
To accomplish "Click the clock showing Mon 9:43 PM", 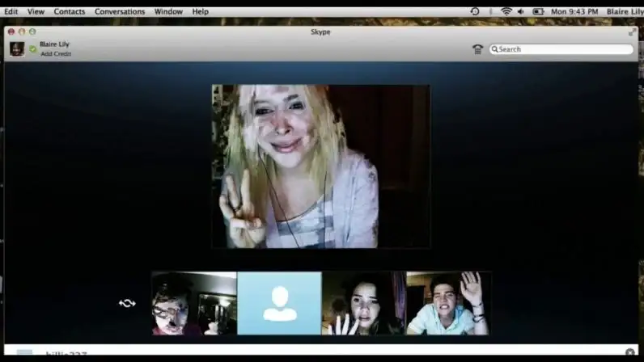I will point(574,11).
